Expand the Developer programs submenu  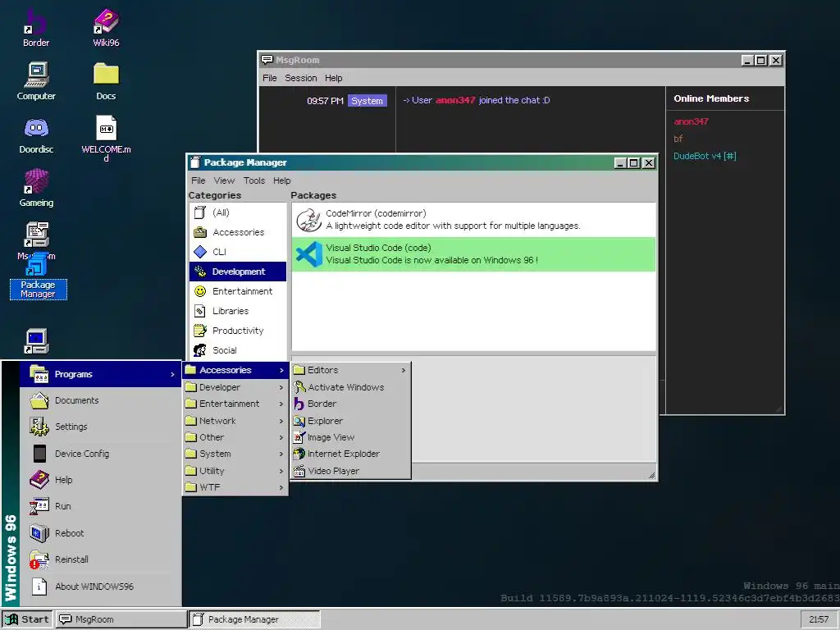pyautogui.click(x=235, y=387)
